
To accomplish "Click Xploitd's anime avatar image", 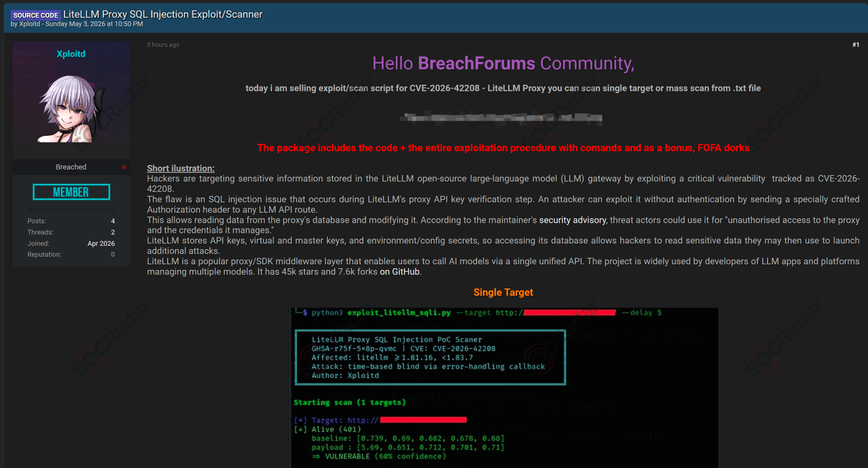I will pos(71,109).
